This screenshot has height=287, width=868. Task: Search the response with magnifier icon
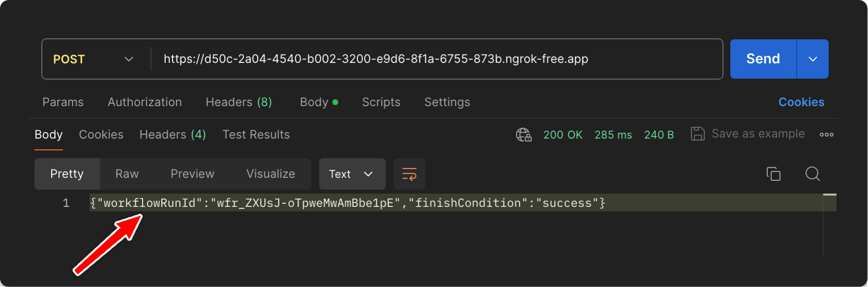pos(812,174)
